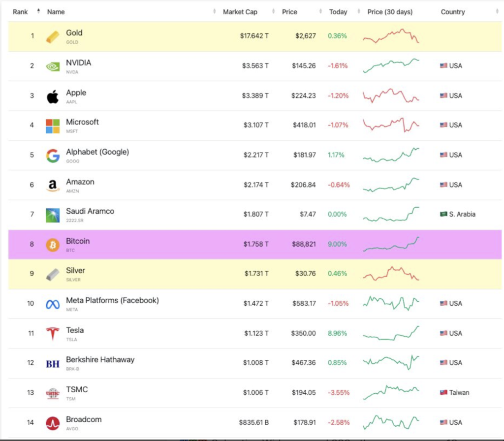504x441 pixels.
Task: Click the Bitcoin logo icon
Action: pyautogui.click(x=52, y=245)
